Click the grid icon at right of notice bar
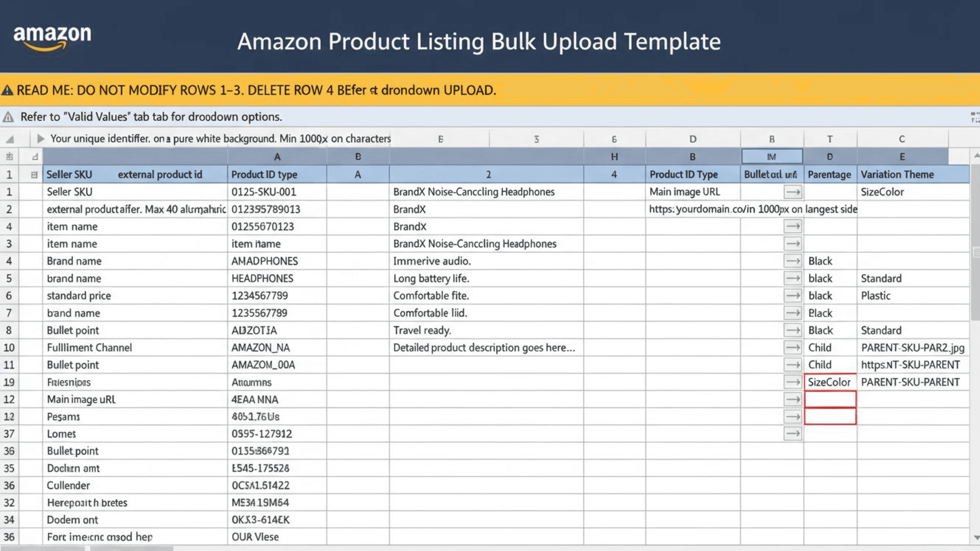Image resolution: width=980 pixels, height=551 pixels. click(975, 117)
